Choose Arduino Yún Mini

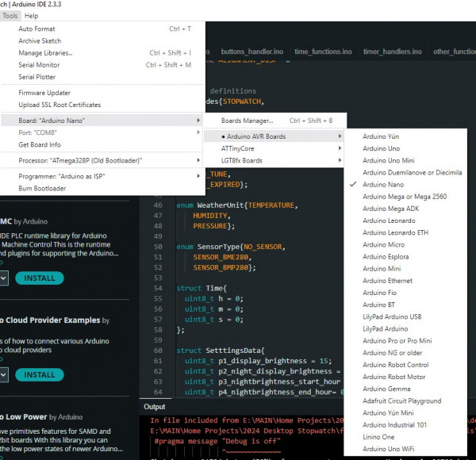(405, 413)
